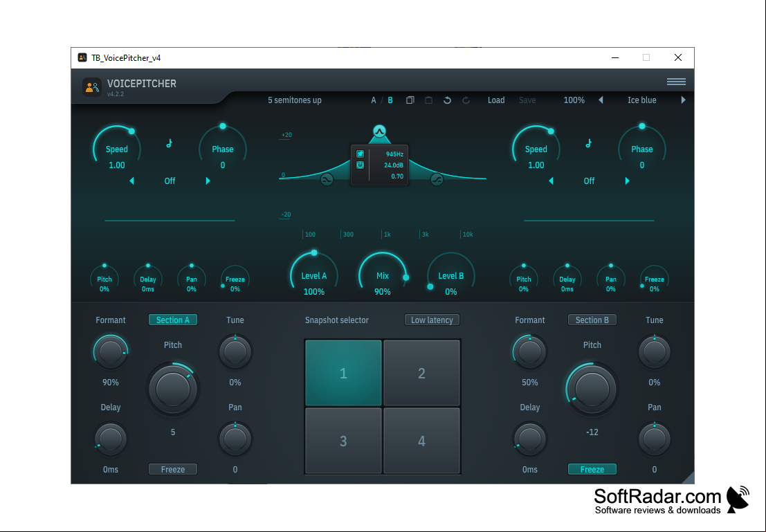Select snapshot 4
Screen dimensions: 766x532
(x=421, y=441)
